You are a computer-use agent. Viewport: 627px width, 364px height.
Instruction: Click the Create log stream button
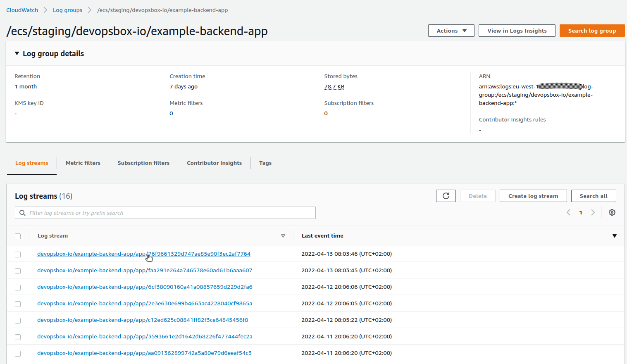(533, 195)
